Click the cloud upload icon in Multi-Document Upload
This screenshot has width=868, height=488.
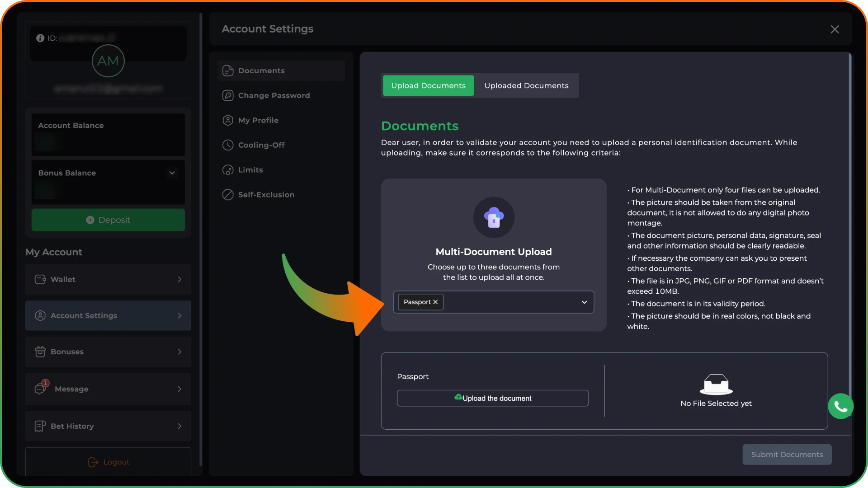[494, 217]
